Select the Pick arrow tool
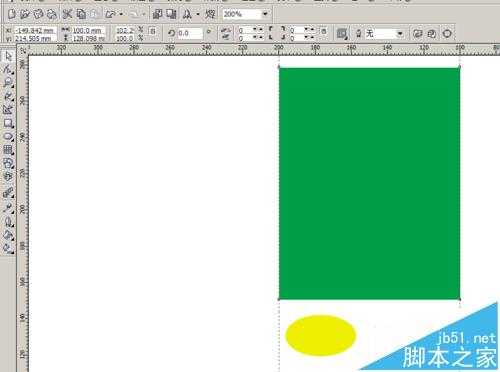500x372 pixels. pyautogui.click(x=8, y=56)
